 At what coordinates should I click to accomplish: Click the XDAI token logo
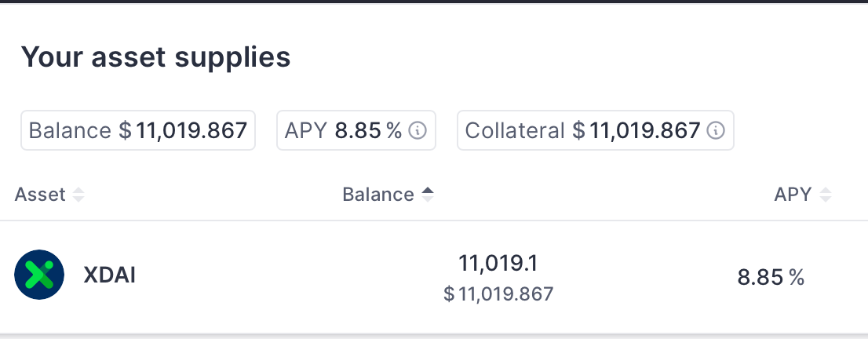[39, 275]
